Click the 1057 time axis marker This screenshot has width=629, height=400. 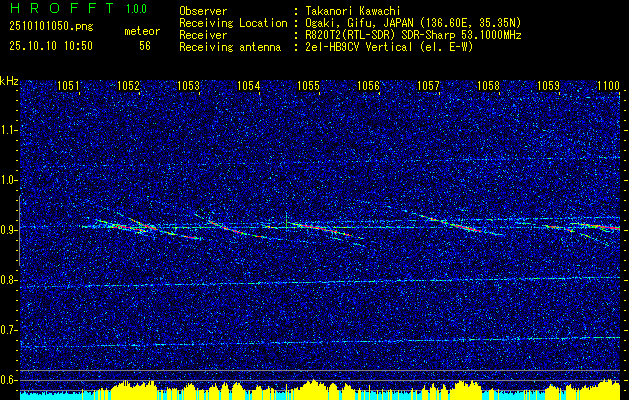(428, 85)
